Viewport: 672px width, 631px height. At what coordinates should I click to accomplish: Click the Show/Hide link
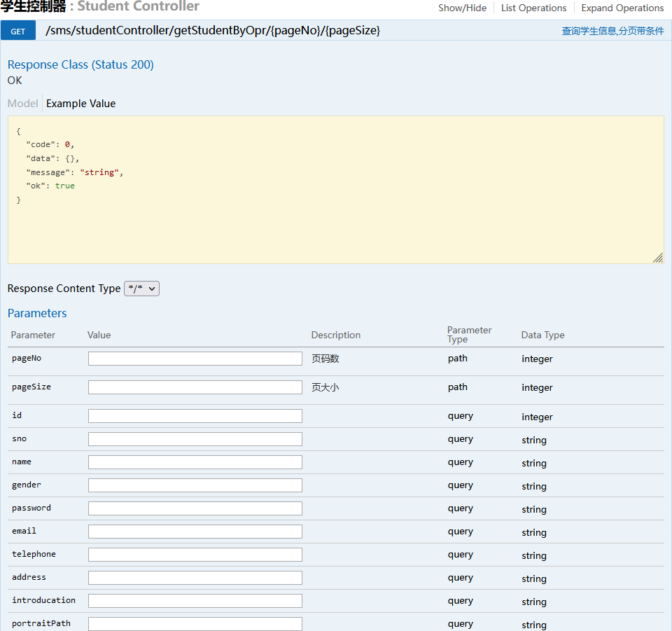462,8
